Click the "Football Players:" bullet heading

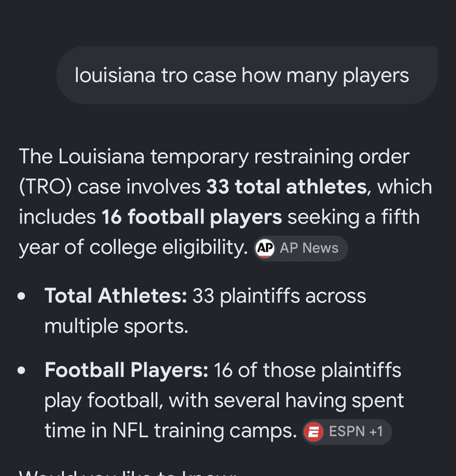(x=127, y=370)
